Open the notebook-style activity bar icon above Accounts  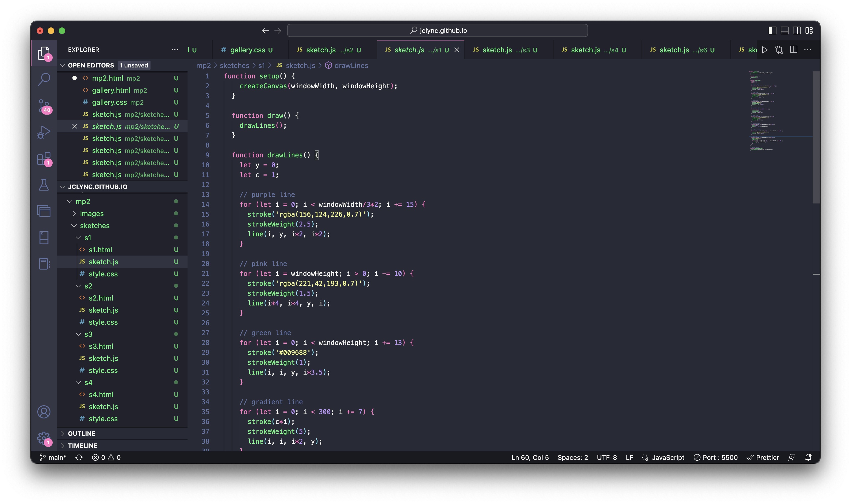point(44,264)
